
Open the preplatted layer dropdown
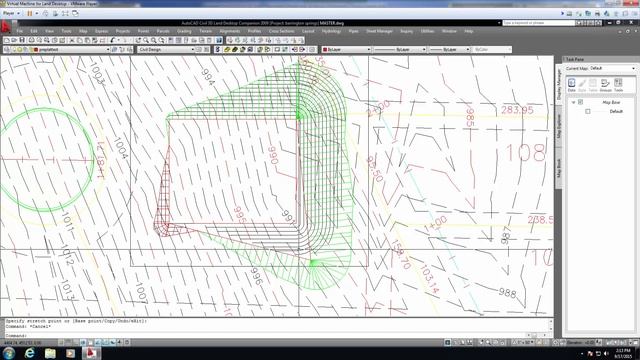point(108,49)
